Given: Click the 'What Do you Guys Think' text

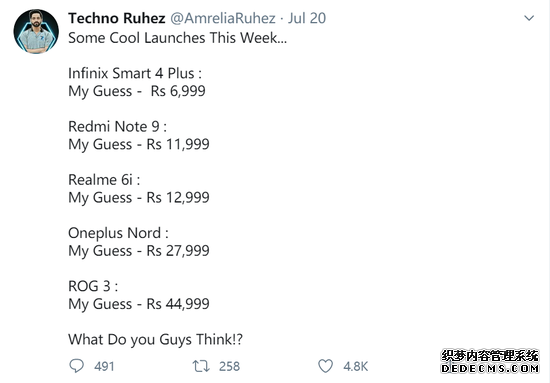Looking at the screenshot, I should point(155,340).
